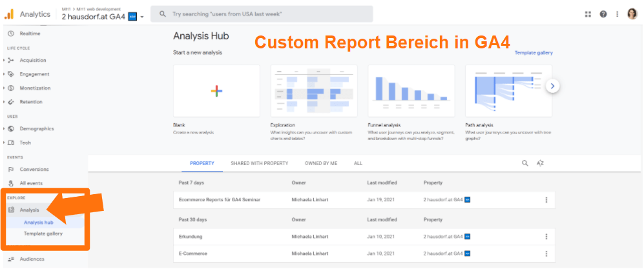Open the property selector dropdown arrow

[142, 17]
